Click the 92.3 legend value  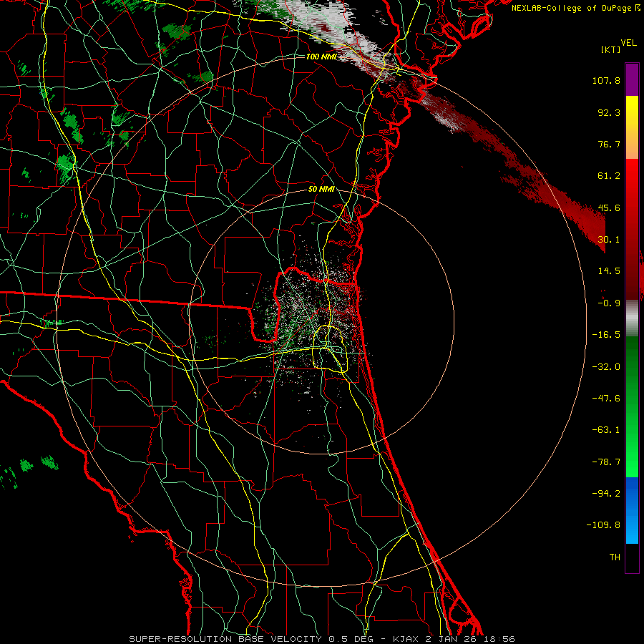point(609,112)
